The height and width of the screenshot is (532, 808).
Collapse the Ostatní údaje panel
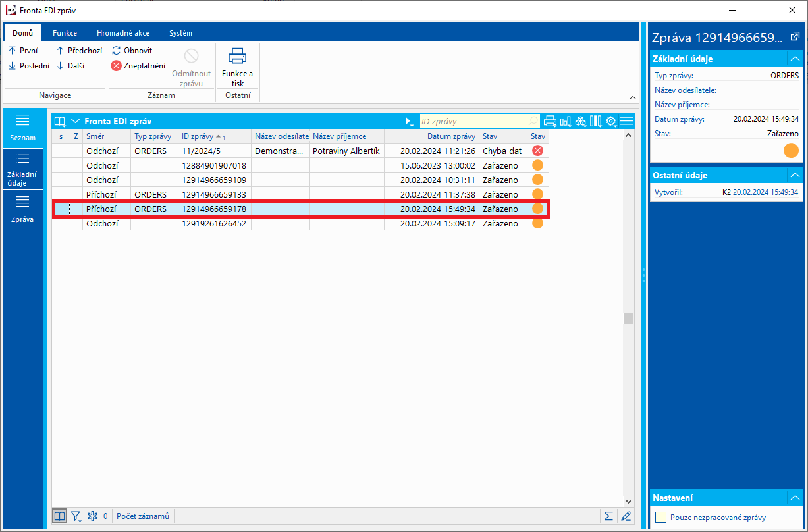coord(795,175)
